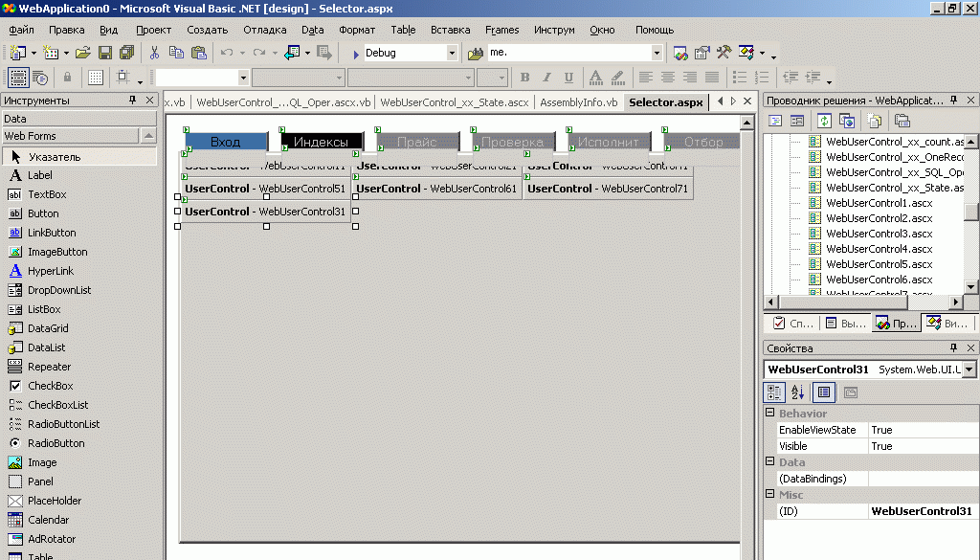980x560 pixels.
Task: Click the Индексы button in designer
Action: (x=322, y=142)
